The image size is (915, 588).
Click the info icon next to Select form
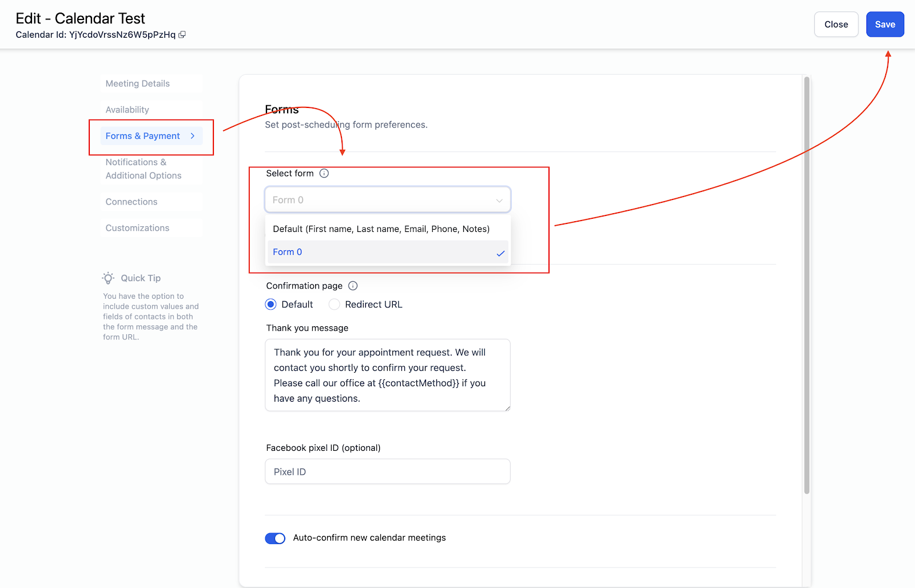324,173
